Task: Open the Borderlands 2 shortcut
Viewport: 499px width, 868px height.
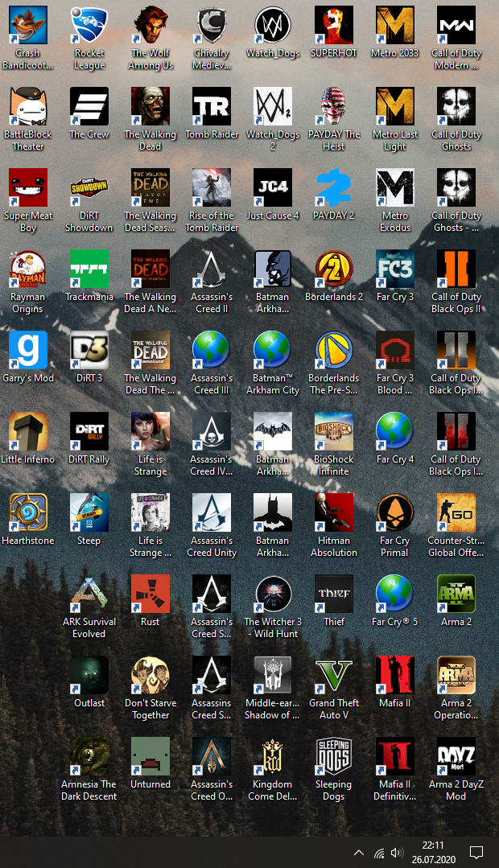Action: click(334, 269)
